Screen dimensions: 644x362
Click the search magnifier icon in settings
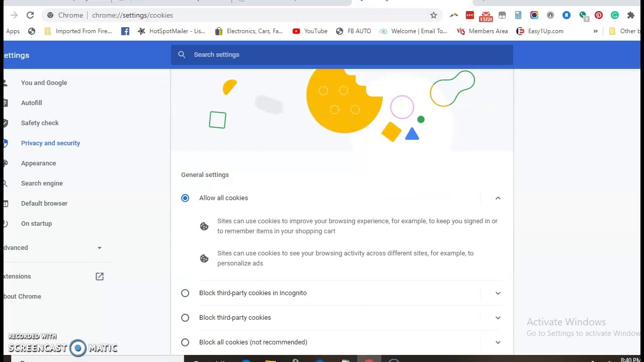click(182, 54)
